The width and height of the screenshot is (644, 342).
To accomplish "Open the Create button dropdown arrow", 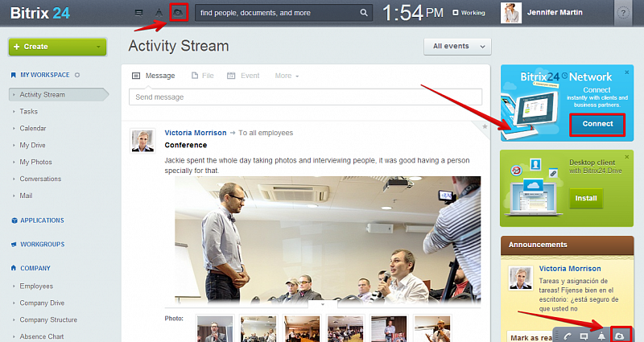I will point(98,47).
